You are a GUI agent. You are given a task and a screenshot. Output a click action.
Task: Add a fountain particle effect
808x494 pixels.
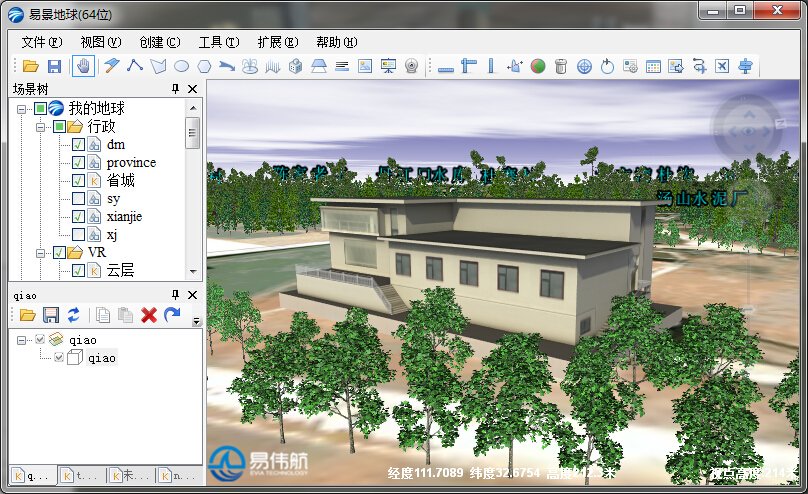(250, 66)
